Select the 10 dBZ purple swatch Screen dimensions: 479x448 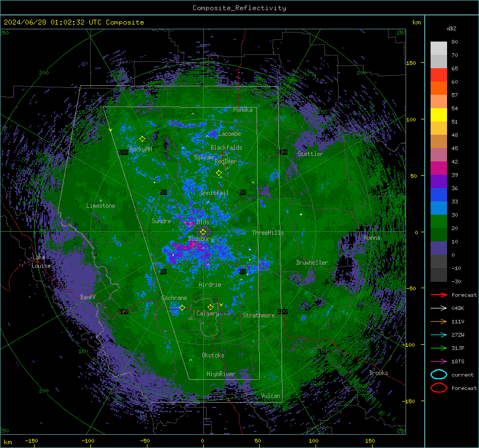click(x=439, y=248)
